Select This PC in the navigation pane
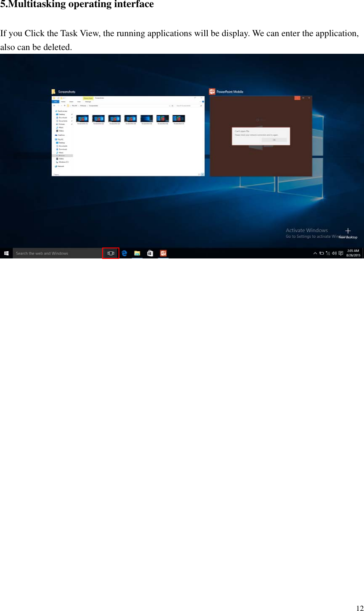364x611 pixels. 60,139
